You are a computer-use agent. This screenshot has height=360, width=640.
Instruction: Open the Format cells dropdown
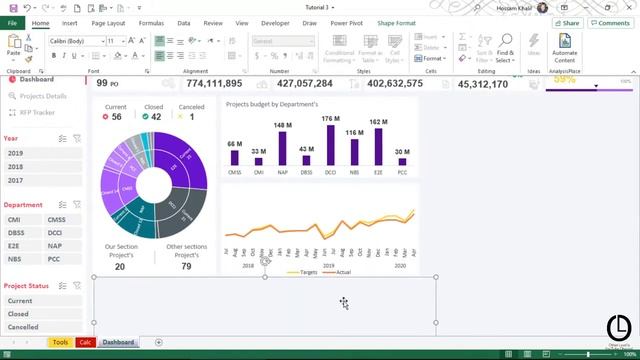[x=431, y=59]
